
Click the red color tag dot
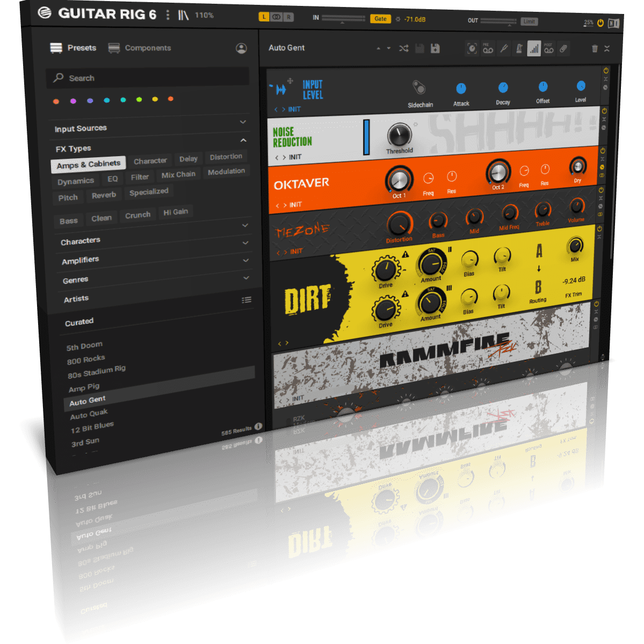pos(56,101)
